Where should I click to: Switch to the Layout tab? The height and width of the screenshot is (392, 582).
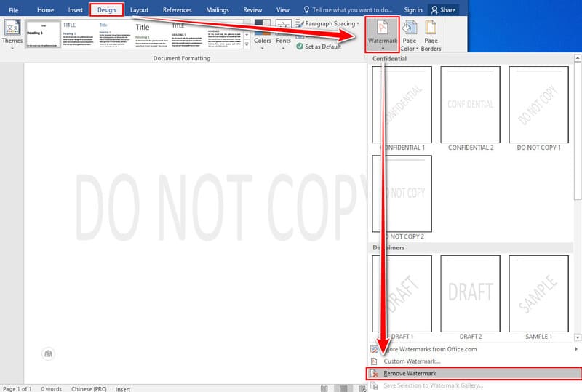click(139, 10)
